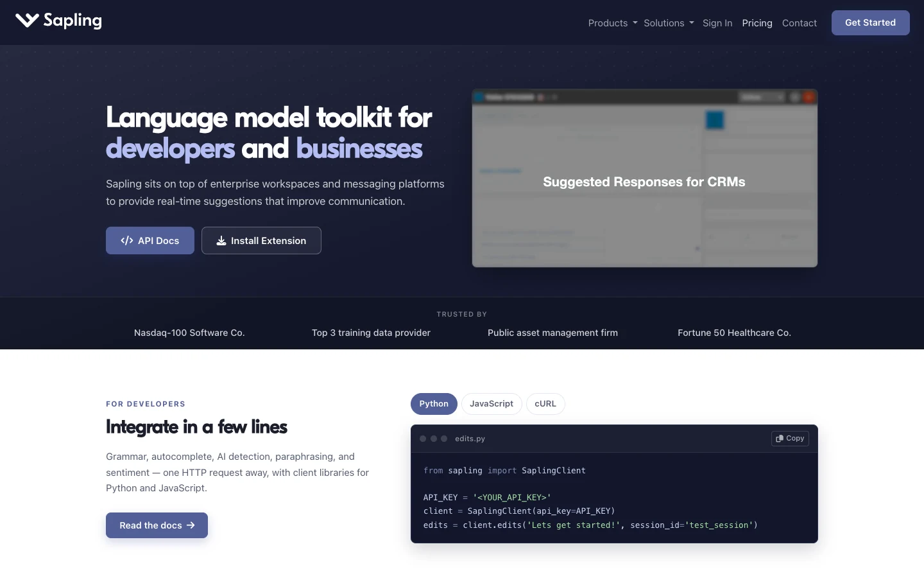
Task: Select the Python code tab
Action: point(434,403)
